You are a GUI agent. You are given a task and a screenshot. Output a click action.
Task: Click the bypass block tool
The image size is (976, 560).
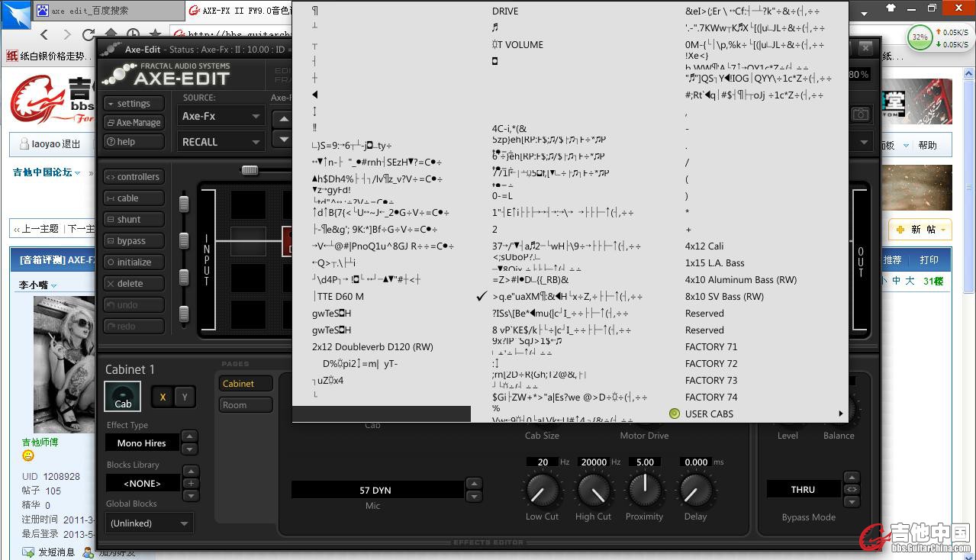134,241
